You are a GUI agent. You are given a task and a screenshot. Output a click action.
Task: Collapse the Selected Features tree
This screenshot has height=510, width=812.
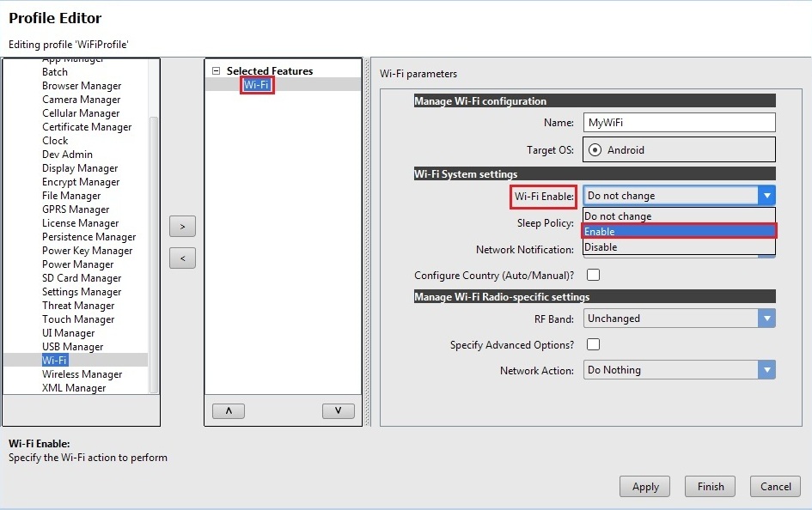click(216, 71)
